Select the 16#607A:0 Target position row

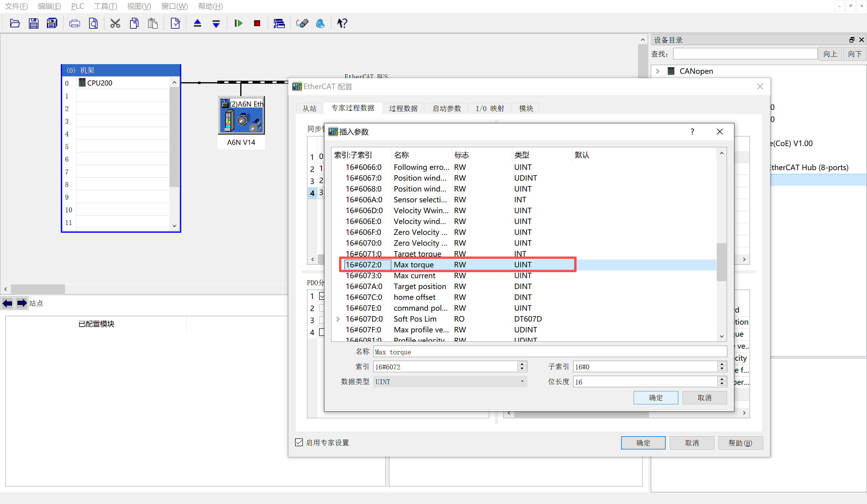[x=524, y=286]
